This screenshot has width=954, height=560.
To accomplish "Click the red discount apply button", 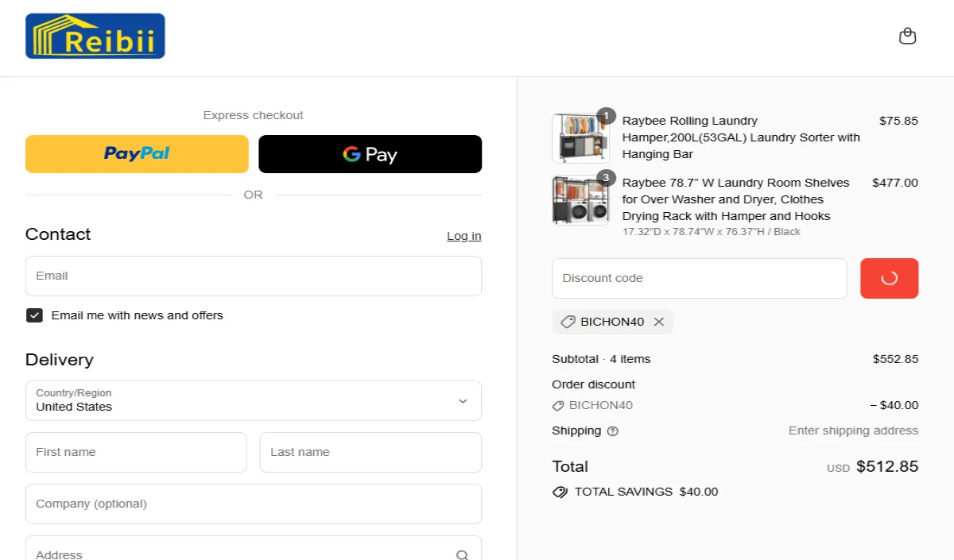I will pyautogui.click(x=889, y=278).
